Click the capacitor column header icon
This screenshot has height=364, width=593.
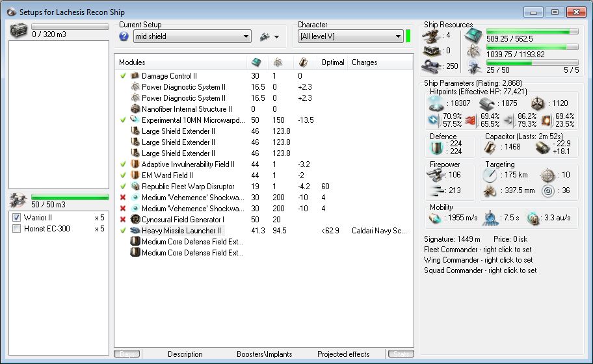[303, 62]
